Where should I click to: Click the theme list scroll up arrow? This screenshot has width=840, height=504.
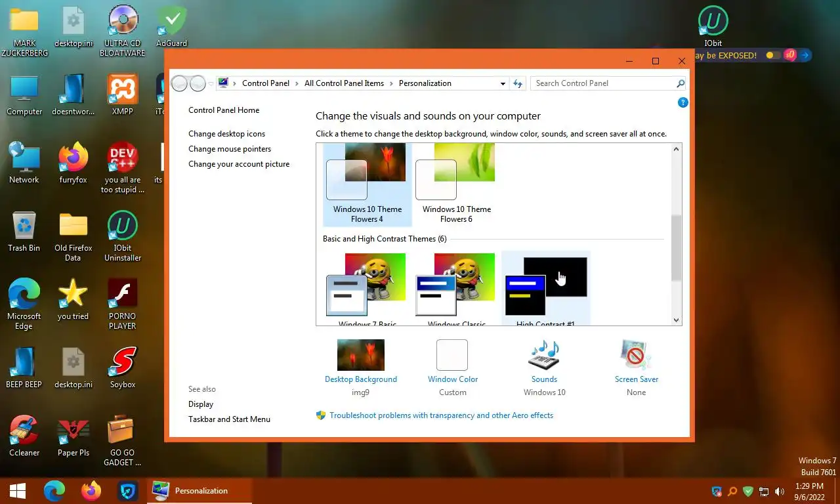(677, 149)
